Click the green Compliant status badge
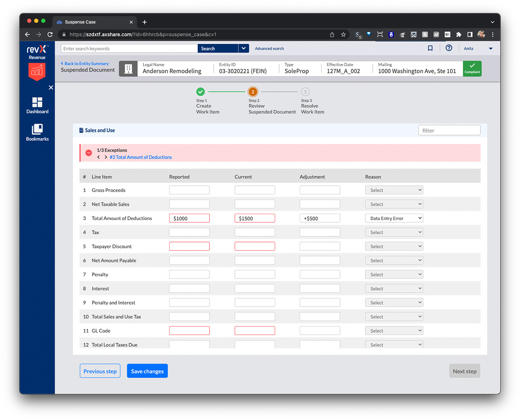The height and width of the screenshot is (420, 520). point(472,69)
